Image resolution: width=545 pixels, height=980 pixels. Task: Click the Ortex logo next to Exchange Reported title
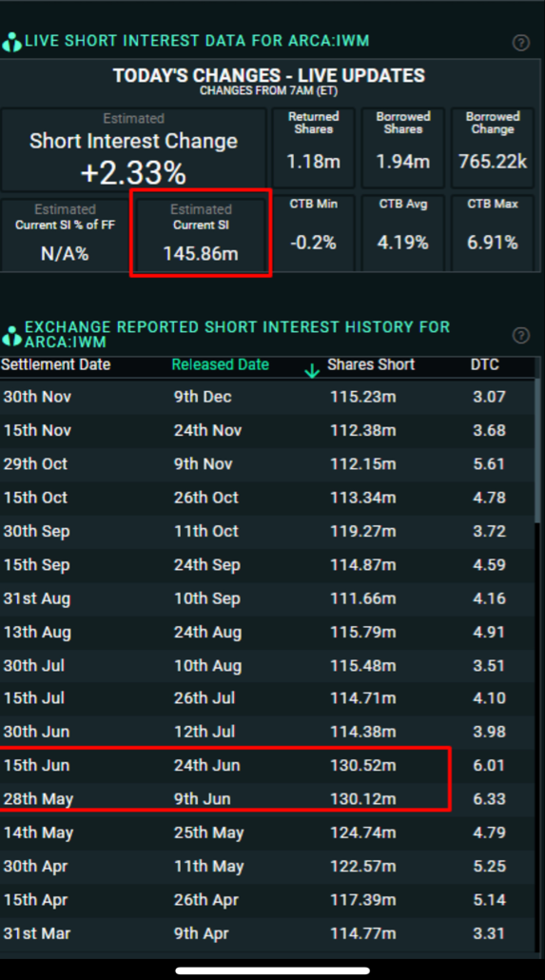tap(11, 336)
